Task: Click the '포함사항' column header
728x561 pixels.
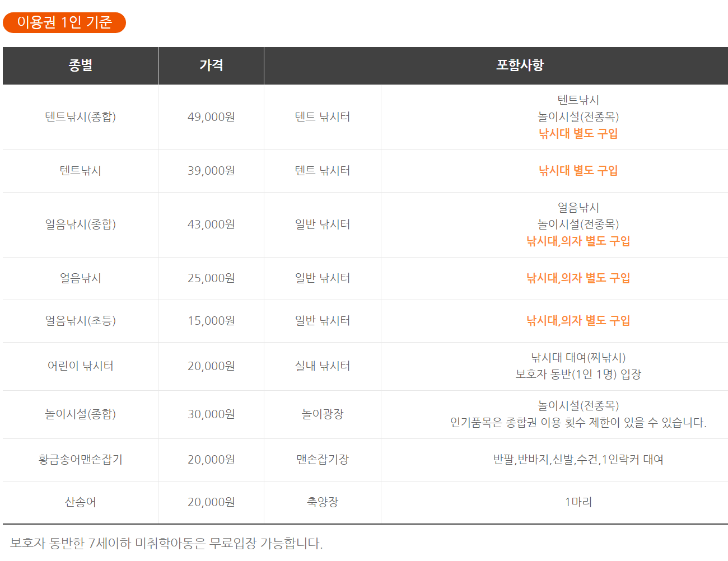Action: coord(520,66)
